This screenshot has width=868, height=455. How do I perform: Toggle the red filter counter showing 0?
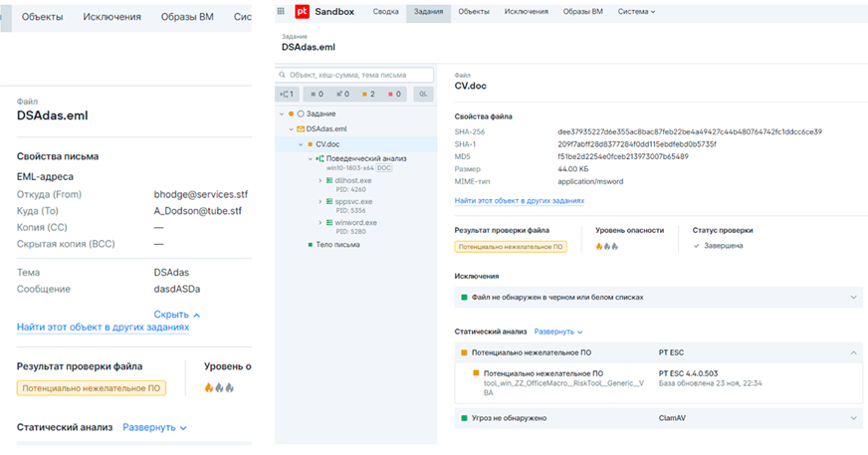(394, 95)
